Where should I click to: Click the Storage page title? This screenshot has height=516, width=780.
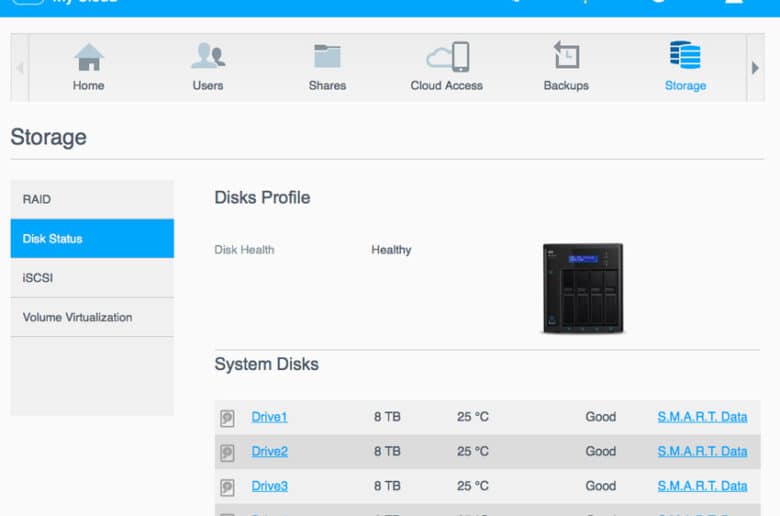pos(48,137)
